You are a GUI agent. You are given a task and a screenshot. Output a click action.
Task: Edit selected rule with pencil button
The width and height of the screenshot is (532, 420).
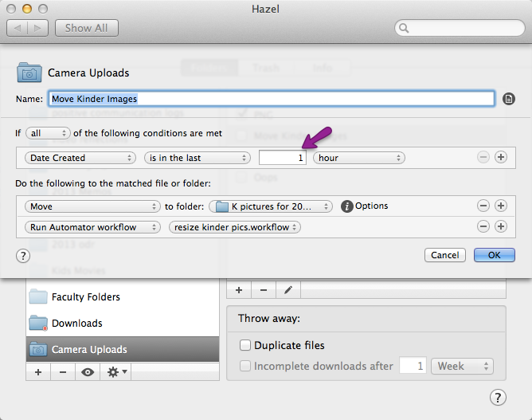click(x=288, y=290)
